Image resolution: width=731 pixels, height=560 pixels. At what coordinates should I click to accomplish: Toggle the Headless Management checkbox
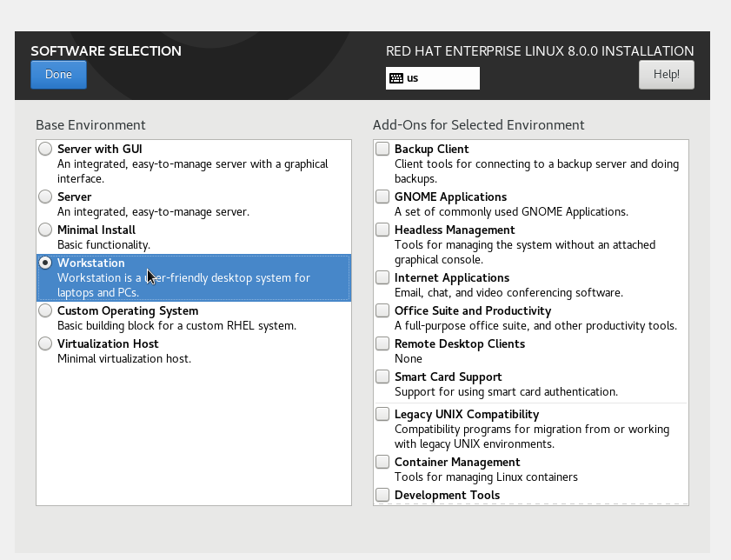[382, 230]
